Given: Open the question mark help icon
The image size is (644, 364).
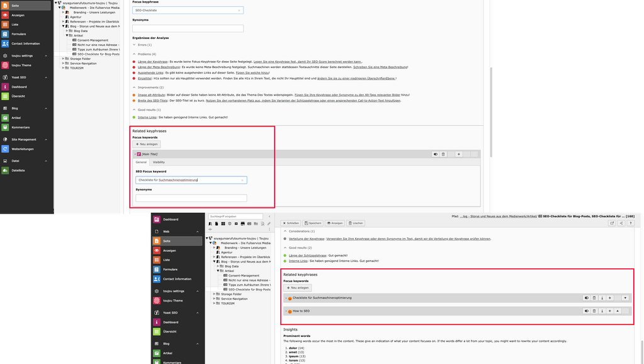Looking at the screenshot, I should [631, 223].
